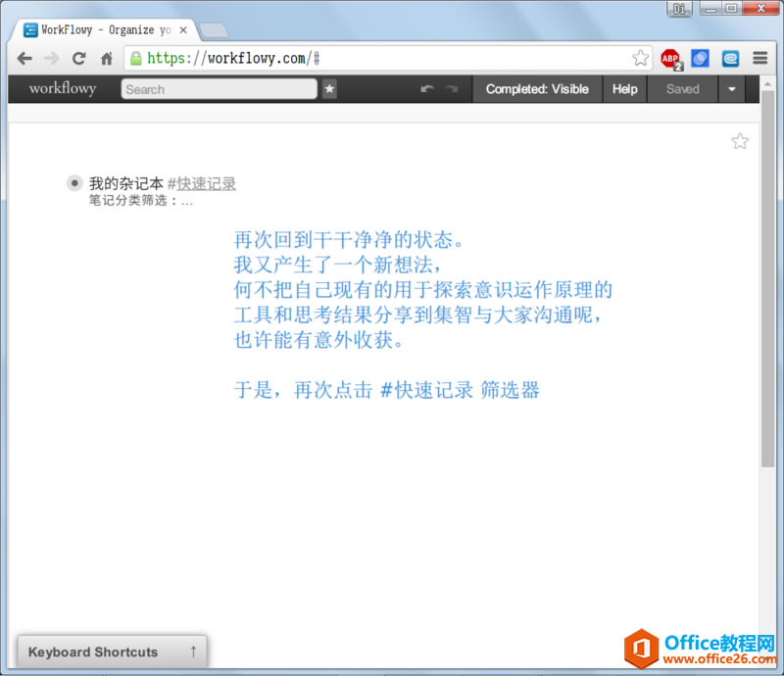Click the green SSL padlock icon
The width and height of the screenshot is (784, 676).
[x=135, y=59]
